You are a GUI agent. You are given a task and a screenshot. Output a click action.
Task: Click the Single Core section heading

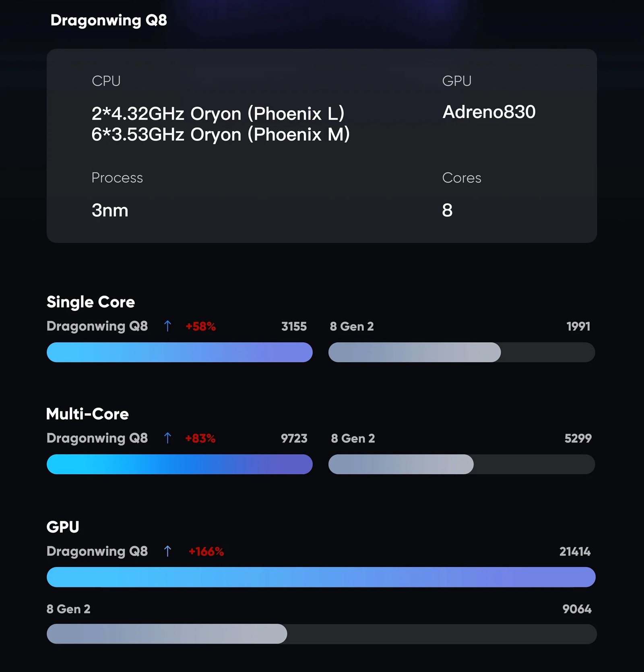(91, 302)
